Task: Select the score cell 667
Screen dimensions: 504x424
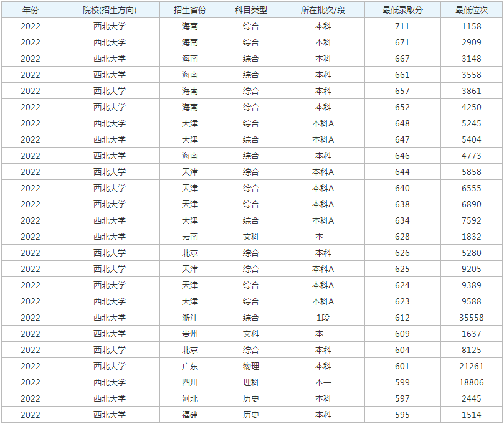Action: coord(402,59)
